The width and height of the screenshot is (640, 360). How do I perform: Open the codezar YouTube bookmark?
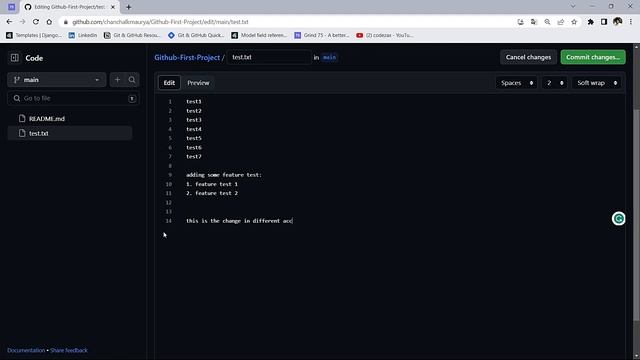click(x=384, y=36)
